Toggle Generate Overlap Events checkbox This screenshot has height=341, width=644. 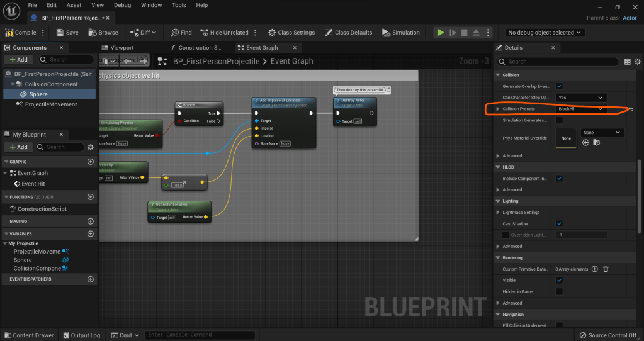559,86
